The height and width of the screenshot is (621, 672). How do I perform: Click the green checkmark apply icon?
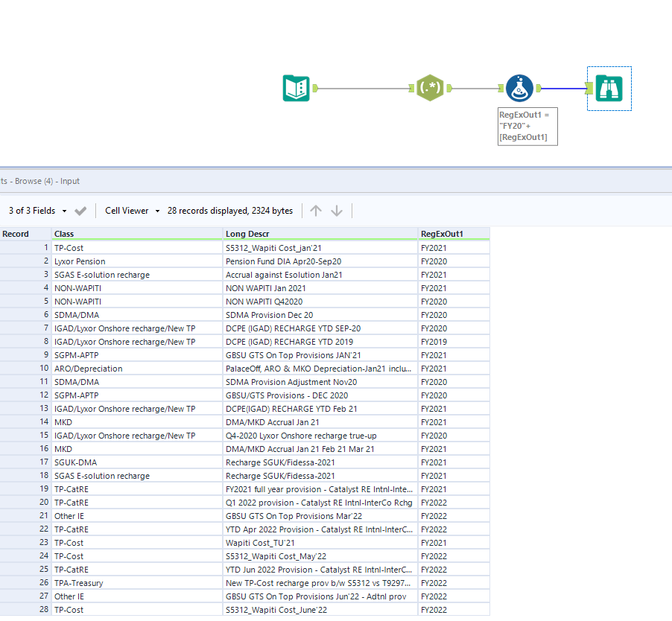coord(80,211)
